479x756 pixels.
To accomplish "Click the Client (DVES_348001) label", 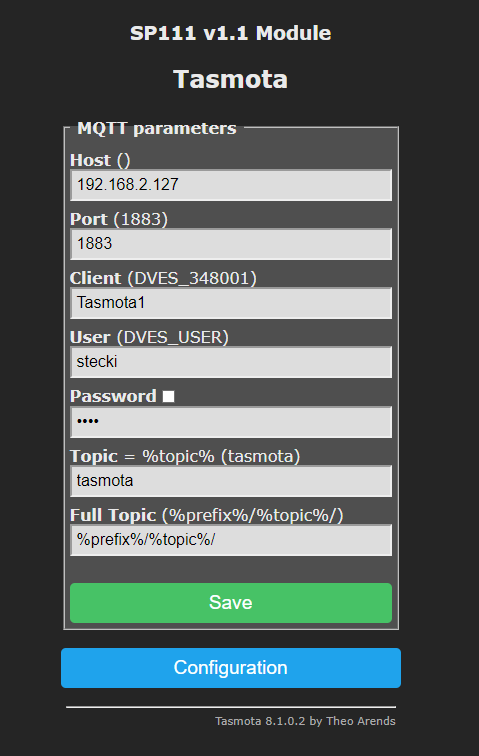I will pos(163,278).
